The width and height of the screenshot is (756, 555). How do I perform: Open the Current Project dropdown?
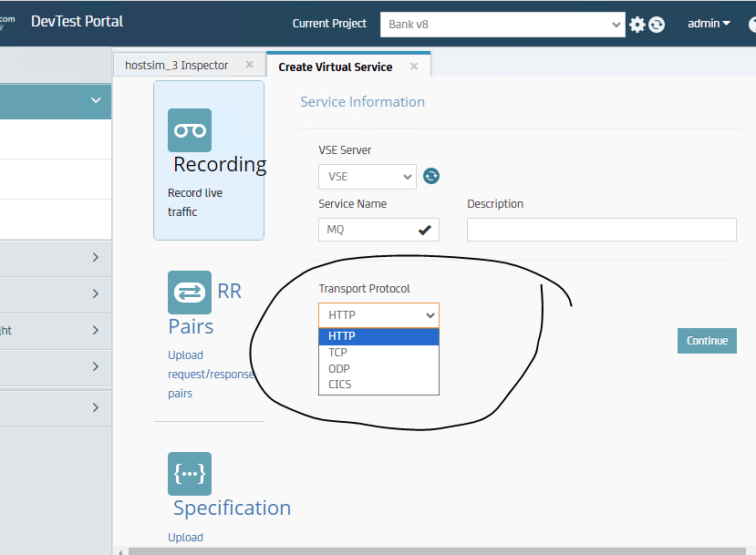click(502, 25)
